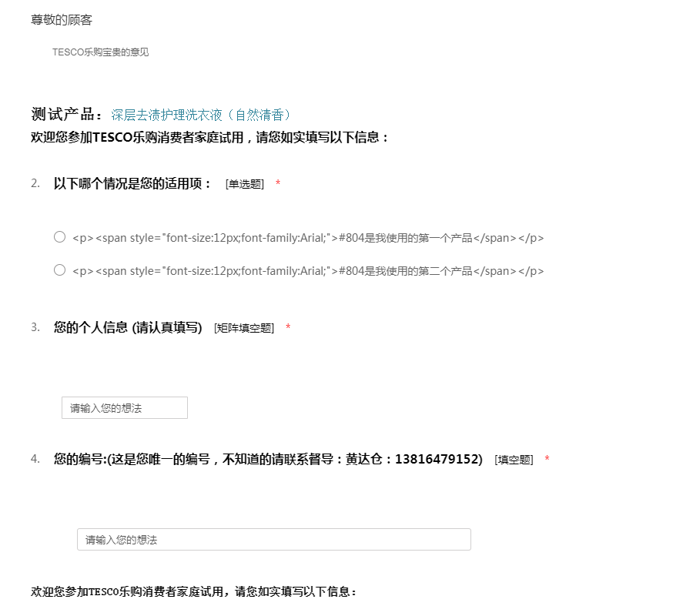
Task: Click the welcome instruction line at page bottom
Action: [x=194, y=592]
